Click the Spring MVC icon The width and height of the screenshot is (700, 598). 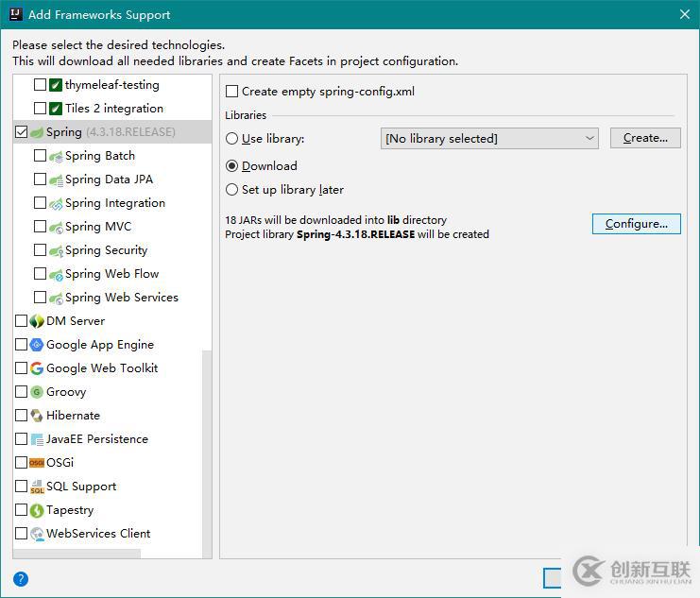tap(56, 228)
